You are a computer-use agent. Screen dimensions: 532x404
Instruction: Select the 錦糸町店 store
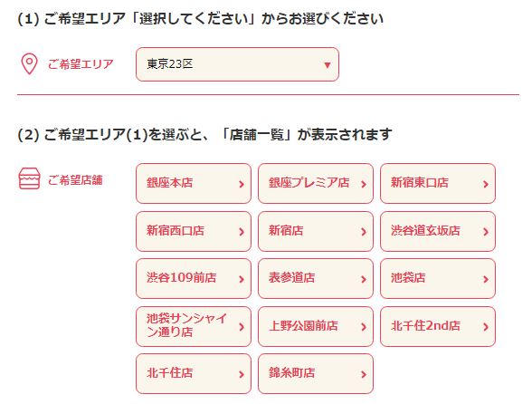click(x=316, y=374)
